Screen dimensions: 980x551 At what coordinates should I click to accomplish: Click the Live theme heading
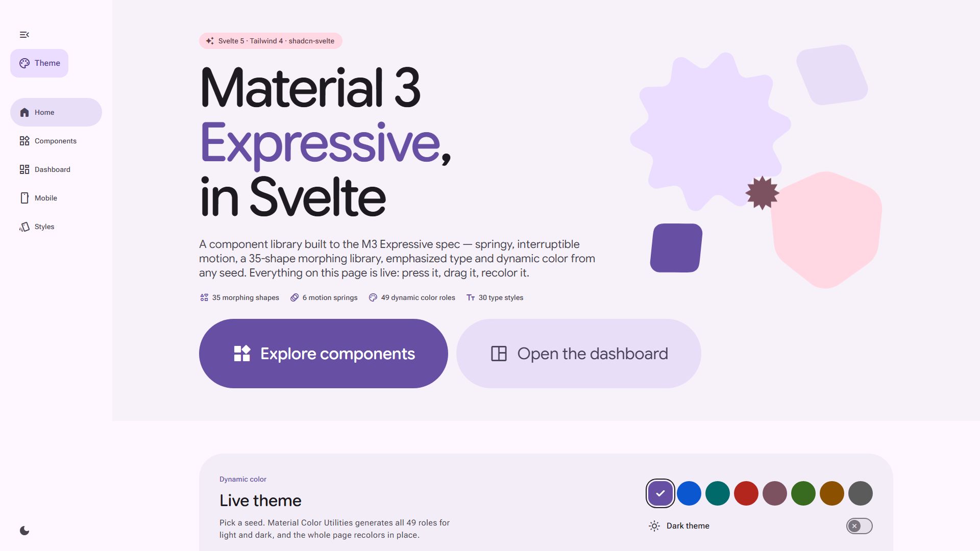tap(260, 500)
